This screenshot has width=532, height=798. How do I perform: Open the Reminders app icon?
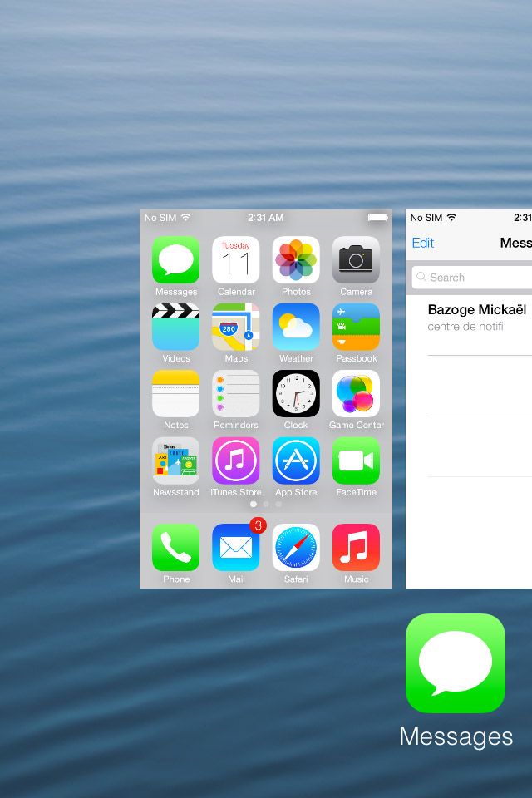coord(236,393)
